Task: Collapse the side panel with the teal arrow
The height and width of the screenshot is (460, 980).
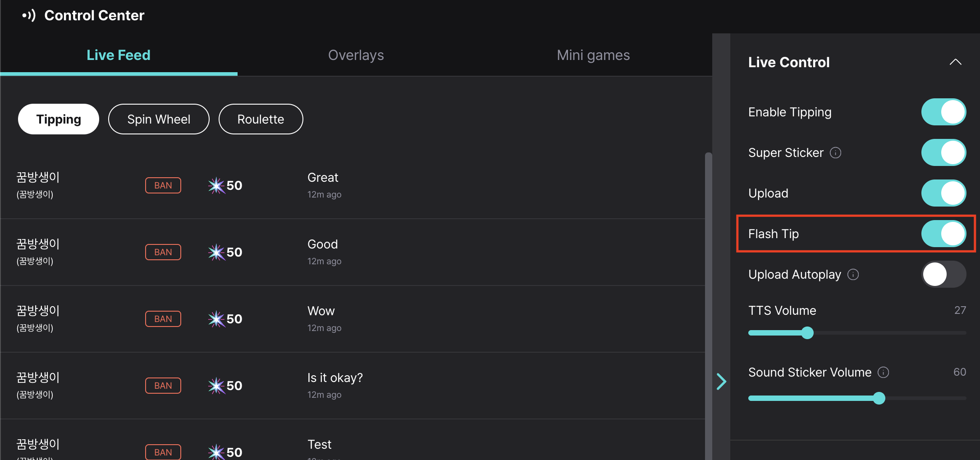Action: coord(721,382)
